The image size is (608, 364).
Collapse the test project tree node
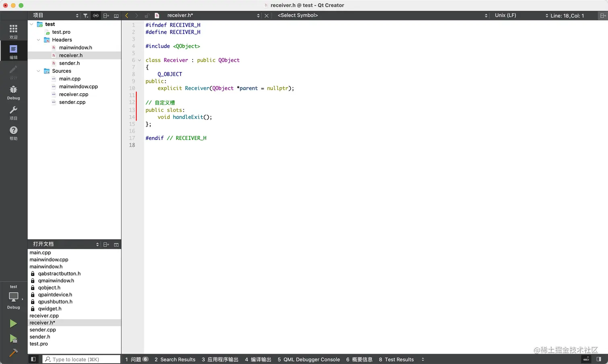(x=31, y=24)
